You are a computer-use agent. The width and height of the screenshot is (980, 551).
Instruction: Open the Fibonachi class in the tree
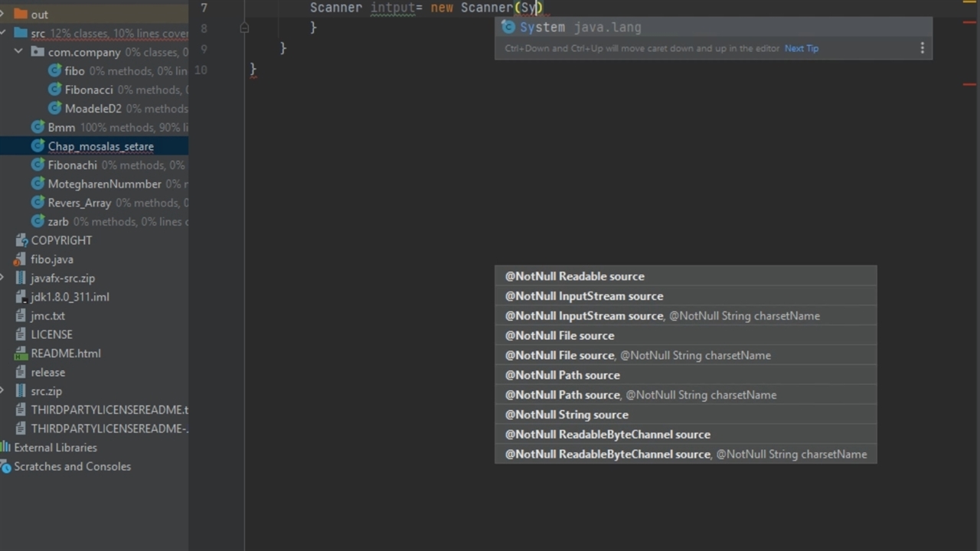[x=72, y=165]
